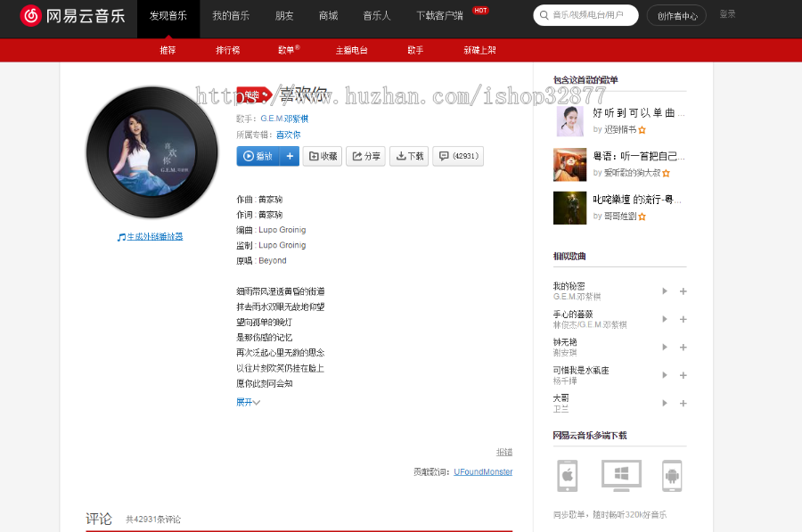Play similar song 大哥
802x532 pixels.
665,403
